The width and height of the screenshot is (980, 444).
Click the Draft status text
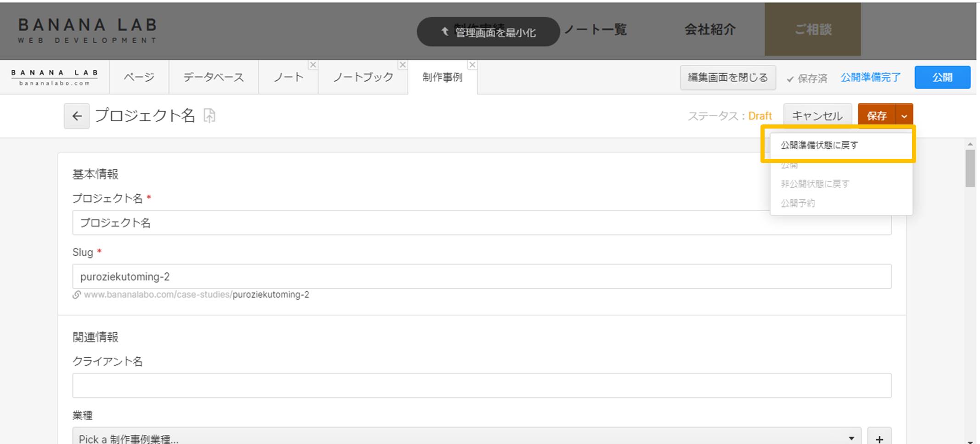[760, 116]
